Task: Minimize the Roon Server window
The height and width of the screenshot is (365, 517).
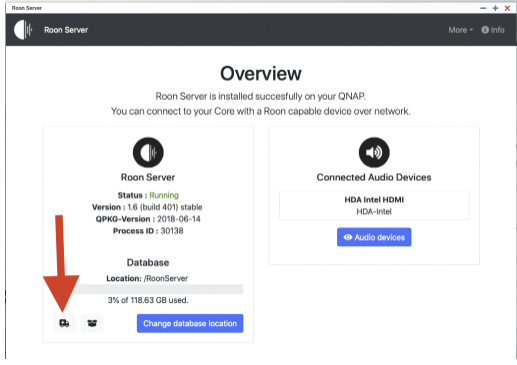Action: [x=483, y=8]
